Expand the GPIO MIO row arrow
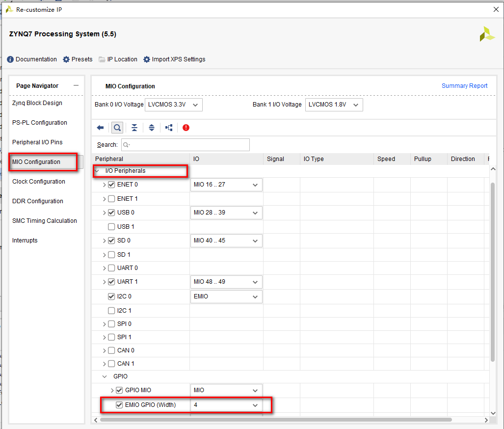Image resolution: width=504 pixels, height=429 pixels. point(112,390)
